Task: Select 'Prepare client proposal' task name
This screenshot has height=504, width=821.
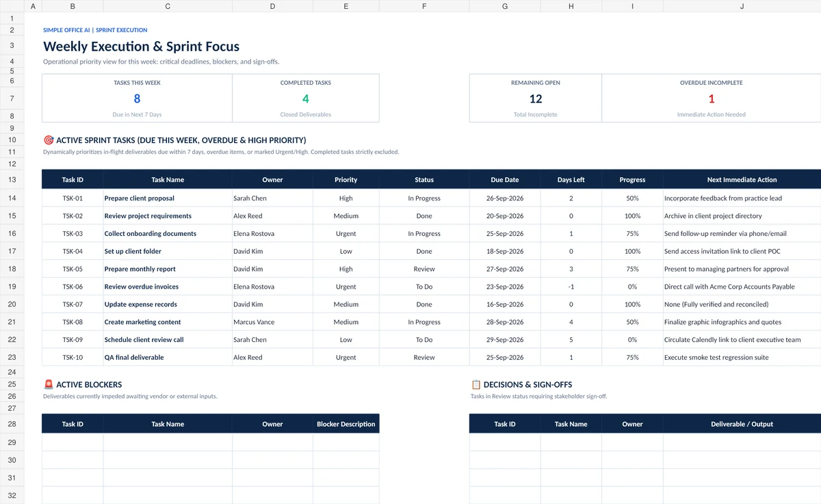Action: click(168, 198)
